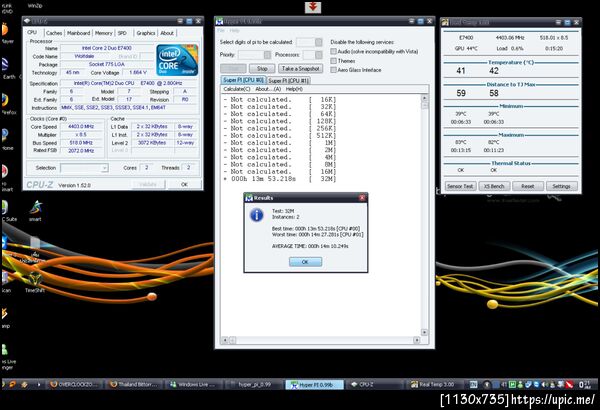The width and height of the screenshot is (600, 410).
Task: Click the red system tray icon
Action: [x=569, y=385]
